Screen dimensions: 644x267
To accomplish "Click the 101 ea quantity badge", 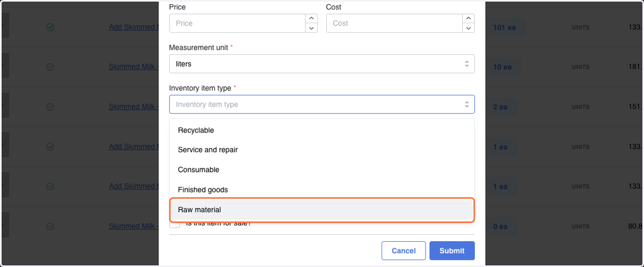I will [x=504, y=27].
